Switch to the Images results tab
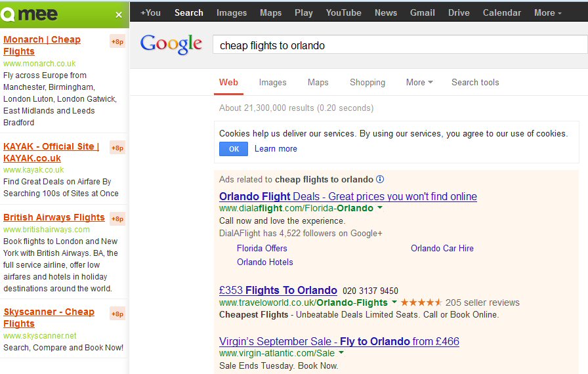This screenshot has height=374, width=588. tap(272, 83)
